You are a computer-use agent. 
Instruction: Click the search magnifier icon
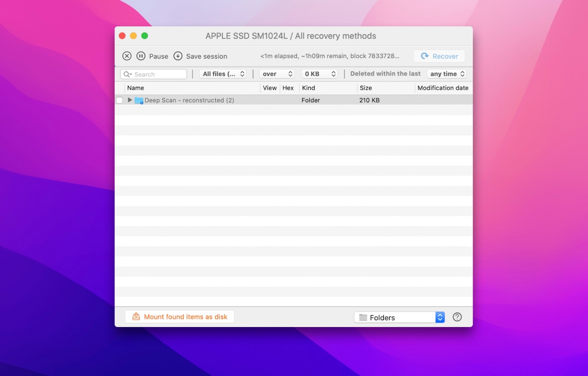pos(127,74)
